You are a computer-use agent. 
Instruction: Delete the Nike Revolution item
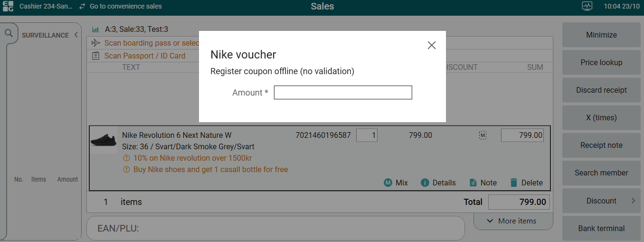513,183
